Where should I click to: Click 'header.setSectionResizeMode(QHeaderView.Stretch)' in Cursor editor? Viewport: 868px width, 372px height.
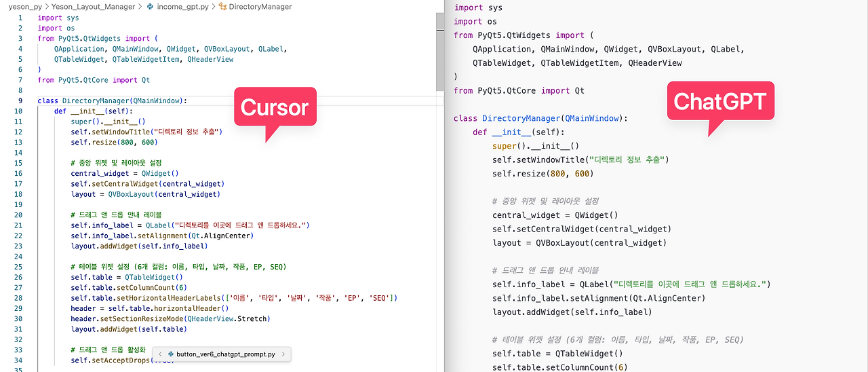(x=170, y=318)
